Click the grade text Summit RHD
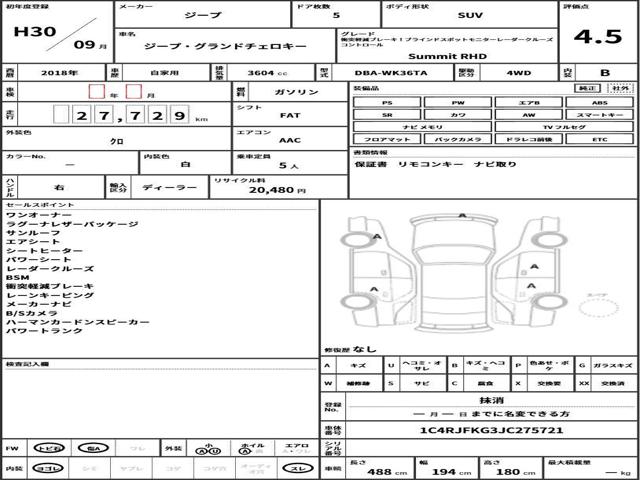640x480 pixels. click(x=447, y=56)
